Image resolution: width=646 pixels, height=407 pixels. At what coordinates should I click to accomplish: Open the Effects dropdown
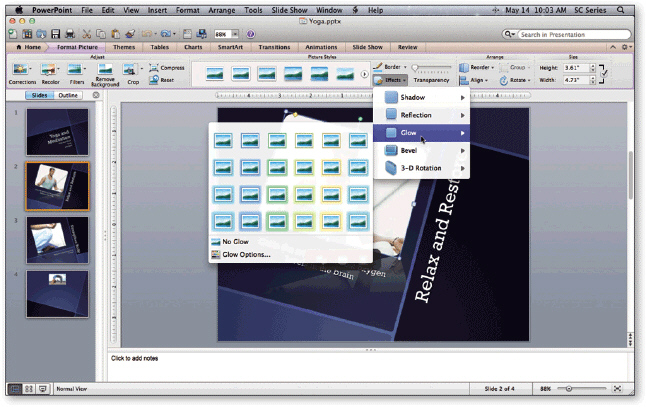point(390,80)
